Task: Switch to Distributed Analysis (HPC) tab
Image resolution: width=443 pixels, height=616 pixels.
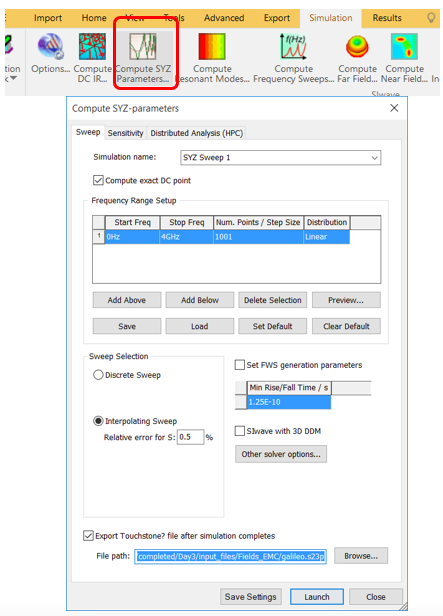Action: (197, 133)
